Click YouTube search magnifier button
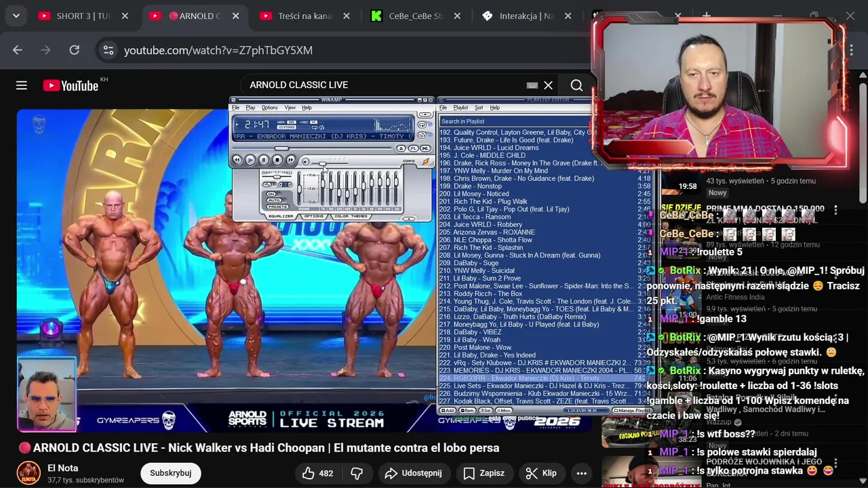The width and height of the screenshot is (868, 488). (x=576, y=85)
